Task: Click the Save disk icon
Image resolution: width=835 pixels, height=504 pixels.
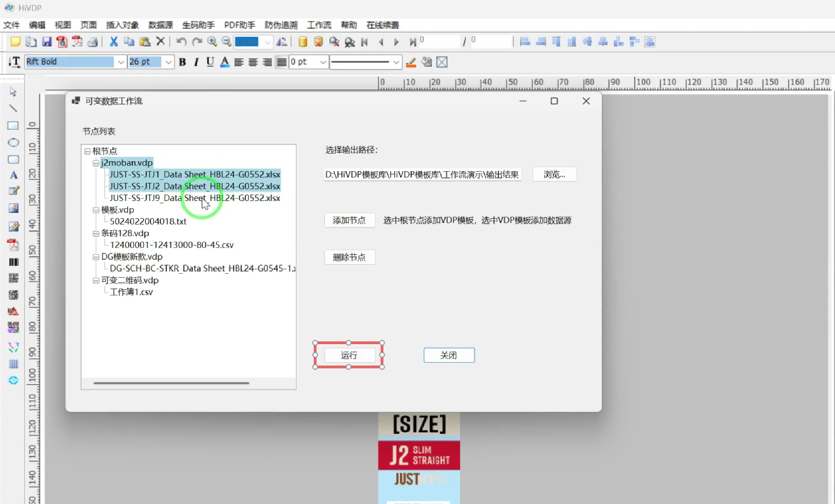Action: click(x=47, y=42)
